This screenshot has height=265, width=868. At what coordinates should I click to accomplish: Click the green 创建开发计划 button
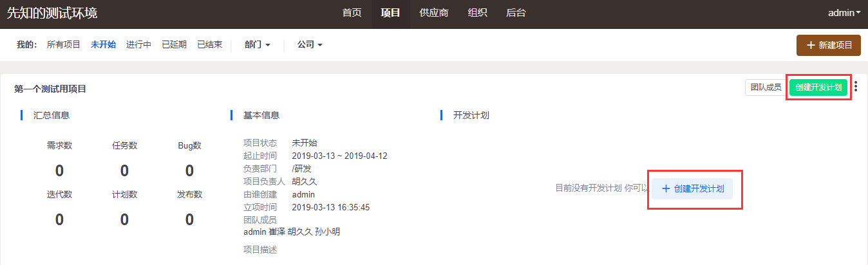click(x=818, y=87)
